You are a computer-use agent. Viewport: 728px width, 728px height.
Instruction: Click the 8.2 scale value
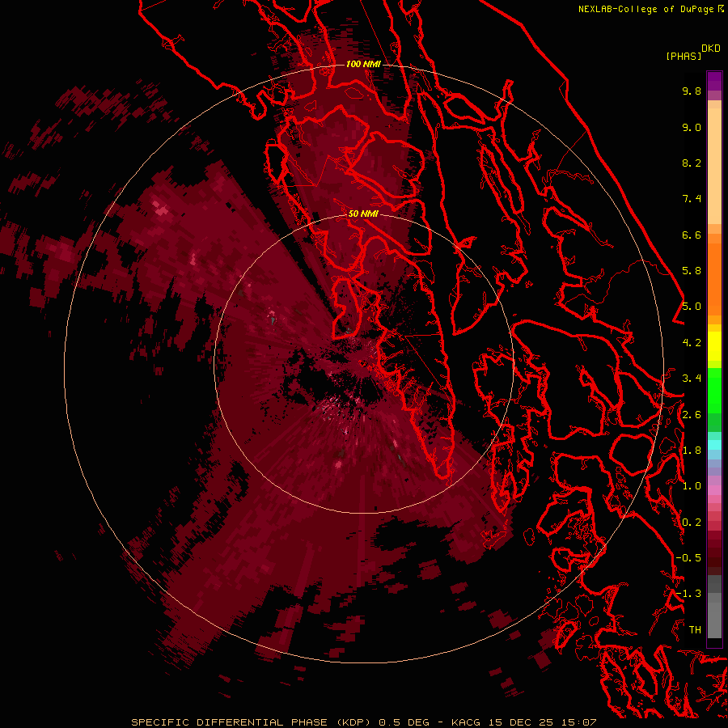click(x=692, y=163)
